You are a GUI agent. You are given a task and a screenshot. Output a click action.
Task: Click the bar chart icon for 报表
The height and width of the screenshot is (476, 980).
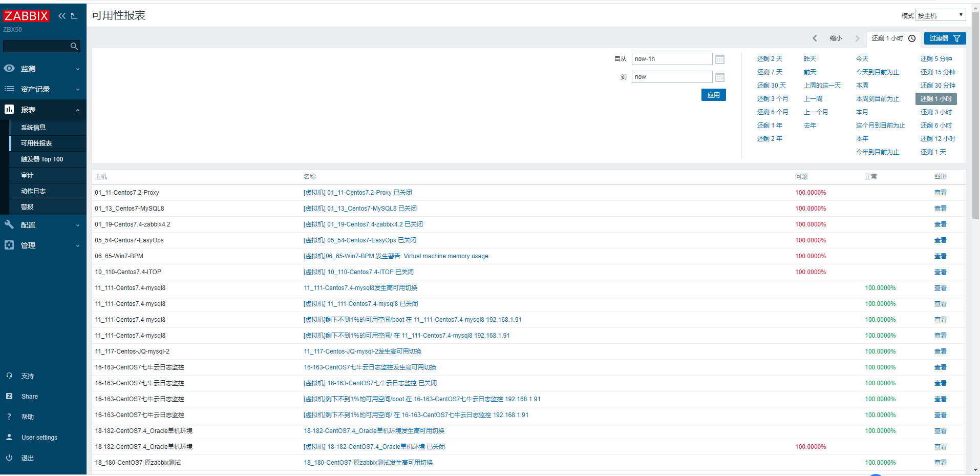[9, 109]
